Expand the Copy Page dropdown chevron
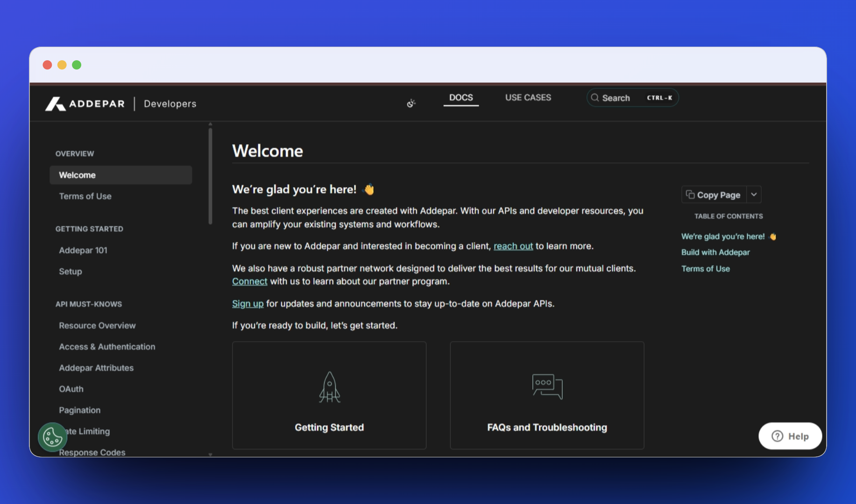Viewport: 856px width, 504px height. point(754,195)
